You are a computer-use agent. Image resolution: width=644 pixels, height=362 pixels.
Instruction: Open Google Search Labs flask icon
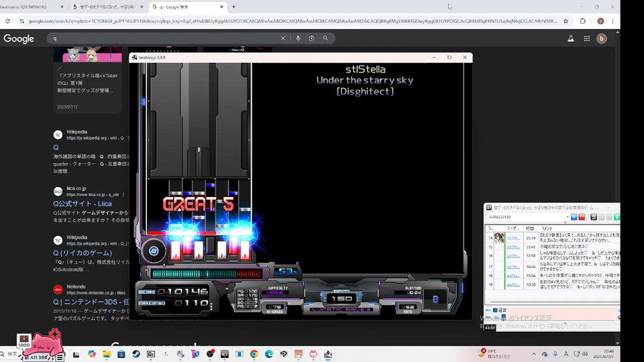[570, 39]
